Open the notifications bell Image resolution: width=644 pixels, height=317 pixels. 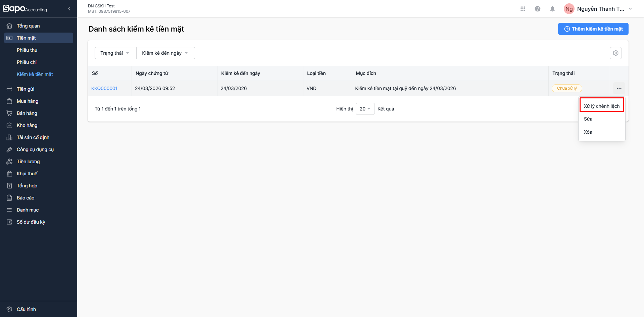(552, 9)
